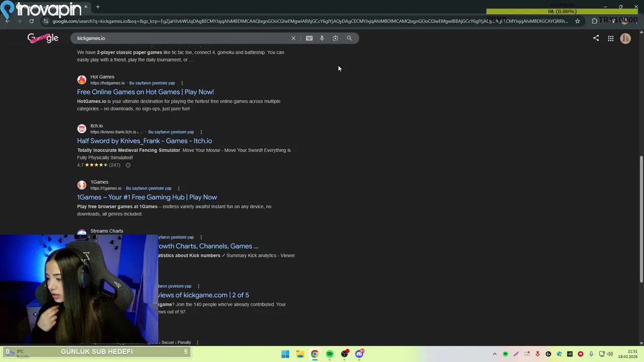Open more options for Soccer Penalty result
The width and height of the screenshot is (644, 362).
197,342
